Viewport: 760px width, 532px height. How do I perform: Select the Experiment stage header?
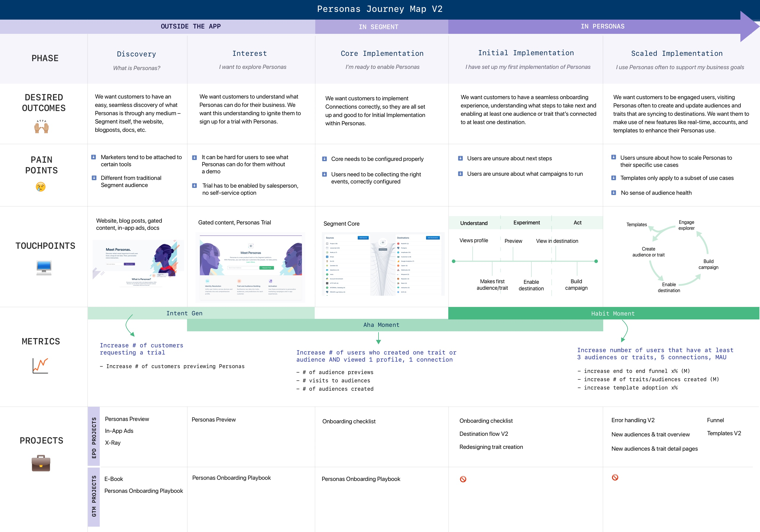point(526,223)
